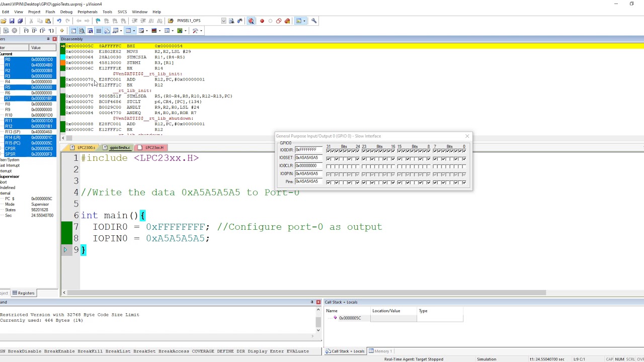Click the Step into braces icon
644x362 pixels.
[x=26, y=31]
